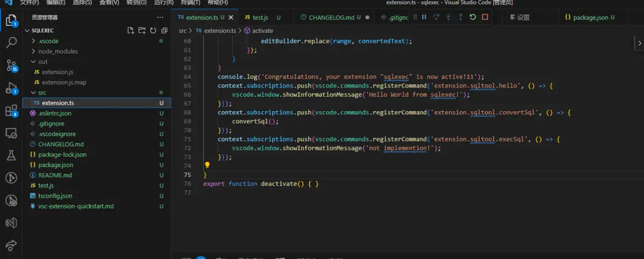Close the extension.ts editor tab
This screenshot has height=259, width=644.
(x=230, y=17)
